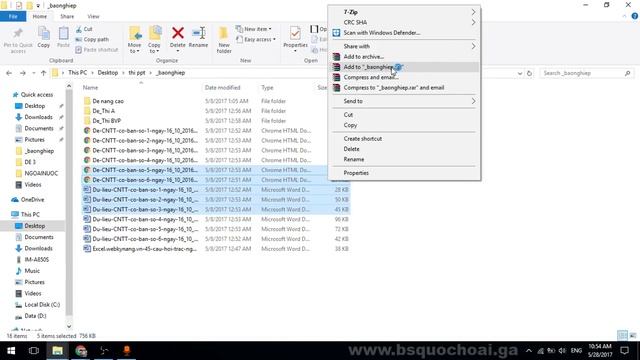The width and height of the screenshot is (640, 360).
Task: Choose Properties in context menu
Action: pyautogui.click(x=404, y=173)
